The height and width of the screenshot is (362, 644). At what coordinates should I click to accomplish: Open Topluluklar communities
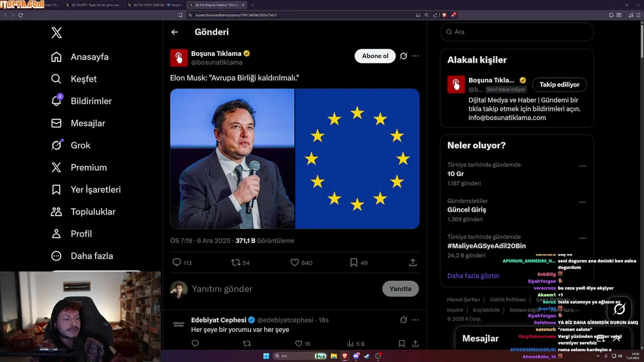[84, 212]
